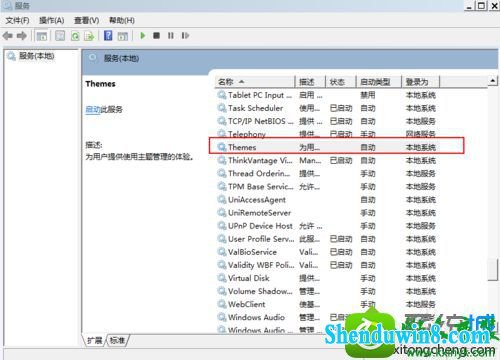500x360 pixels.
Task: Select the ThinkVantage Vi... service row
Action: tap(327, 160)
